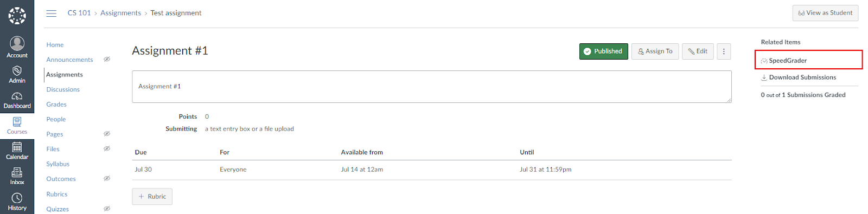
Task: Click the hidden eye icon beside Announcements
Action: pyautogui.click(x=107, y=60)
